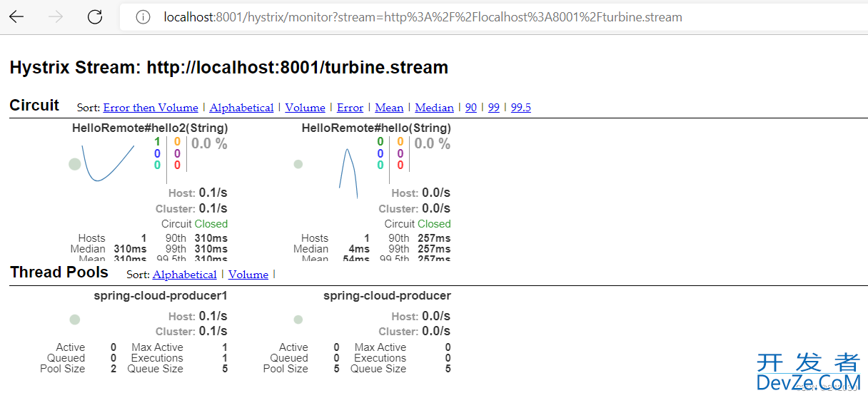Click the hello(String) circuit sparkline graph
The image size is (868, 398).
click(348, 173)
